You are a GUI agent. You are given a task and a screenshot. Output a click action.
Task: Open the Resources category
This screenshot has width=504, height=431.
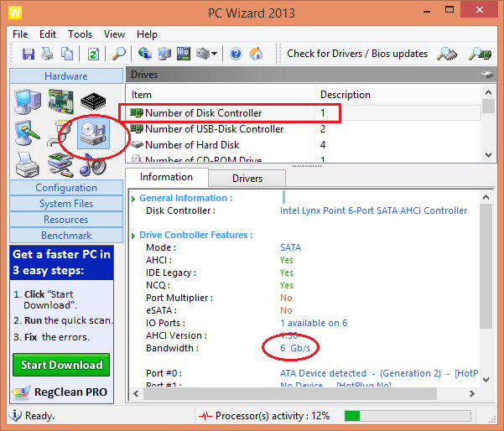[66, 220]
